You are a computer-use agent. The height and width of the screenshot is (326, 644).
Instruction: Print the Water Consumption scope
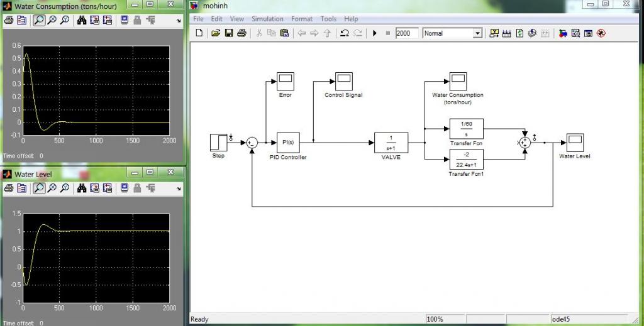pos(9,20)
